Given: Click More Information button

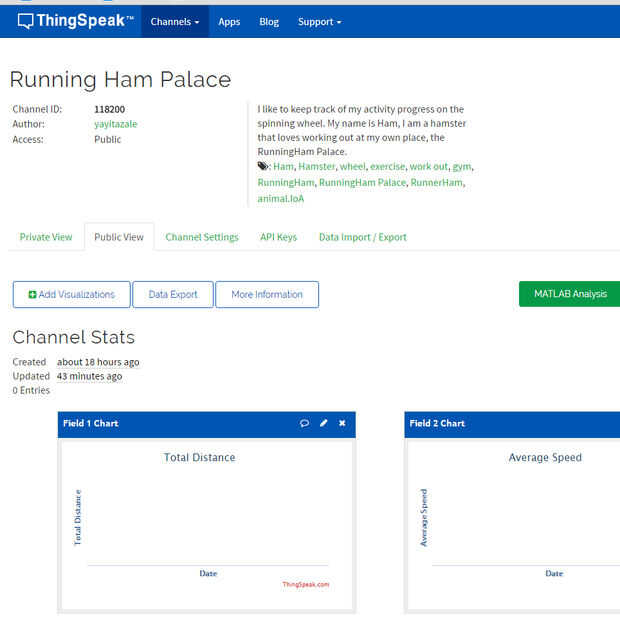Looking at the screenshot, I should coord(267,295).
